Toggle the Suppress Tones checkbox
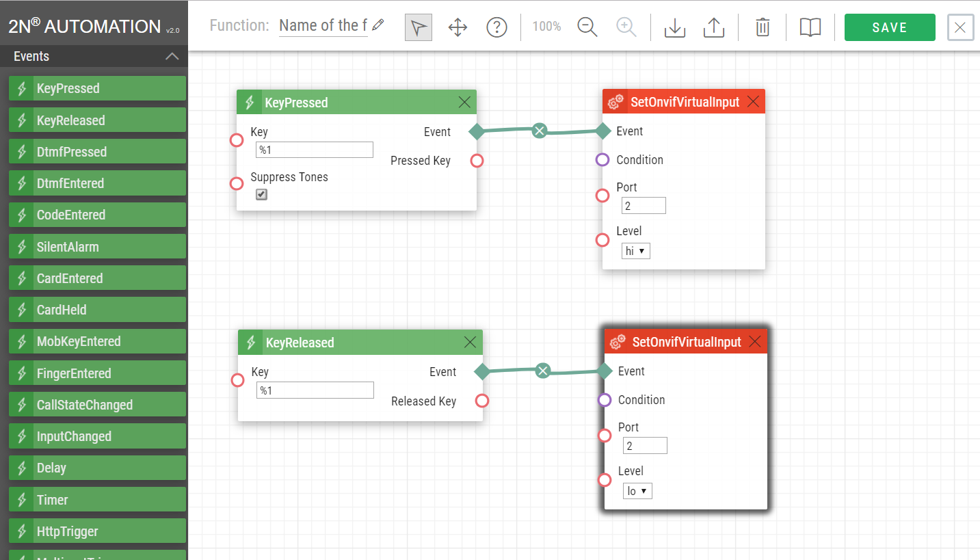Image resolution: width=980 pixels, height=560 pixels. click(261, 195)
